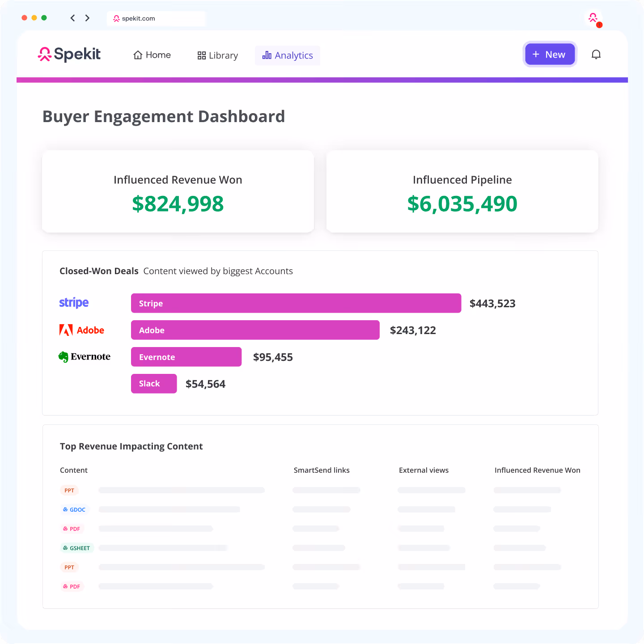Select the PDF badge on the last row

pos(72,586)
